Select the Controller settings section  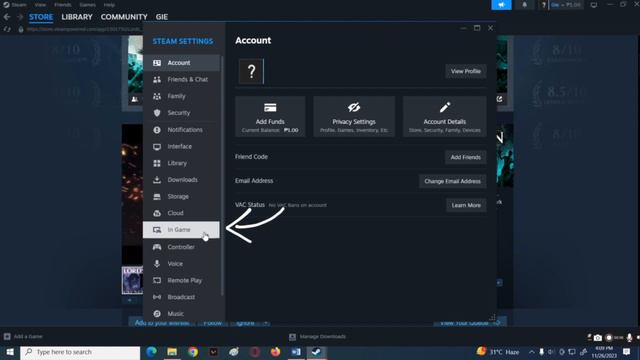(x=181, y=247)
